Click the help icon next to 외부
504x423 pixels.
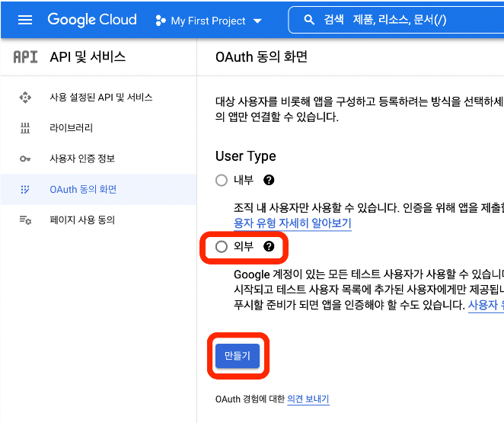[x=269, y=247]
